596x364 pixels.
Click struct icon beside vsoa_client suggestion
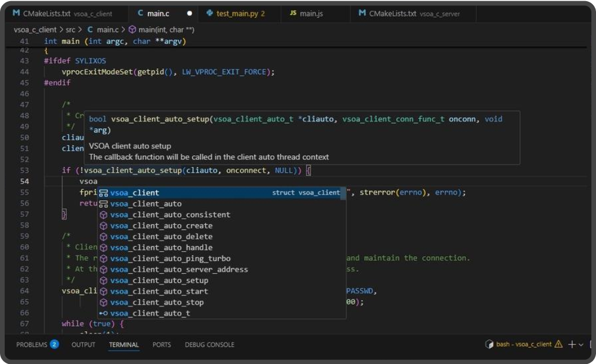[103, 193]
